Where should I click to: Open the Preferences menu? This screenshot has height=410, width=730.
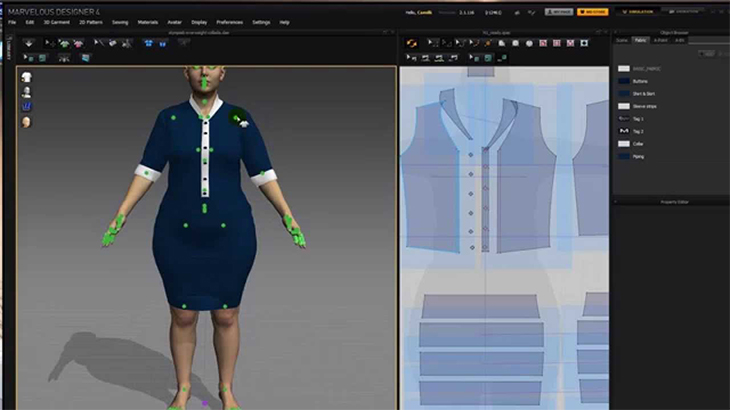229,21
